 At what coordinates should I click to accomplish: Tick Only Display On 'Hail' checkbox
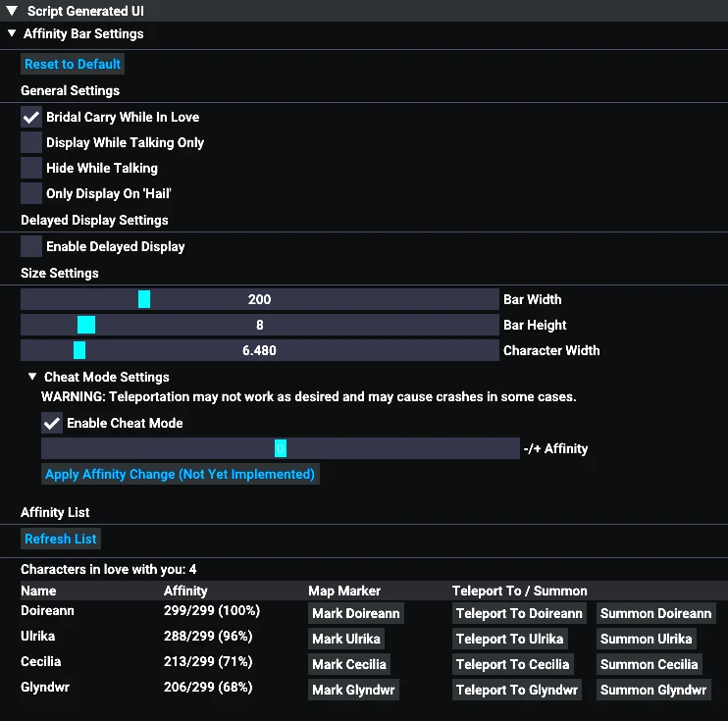click(x=31, y=193)
